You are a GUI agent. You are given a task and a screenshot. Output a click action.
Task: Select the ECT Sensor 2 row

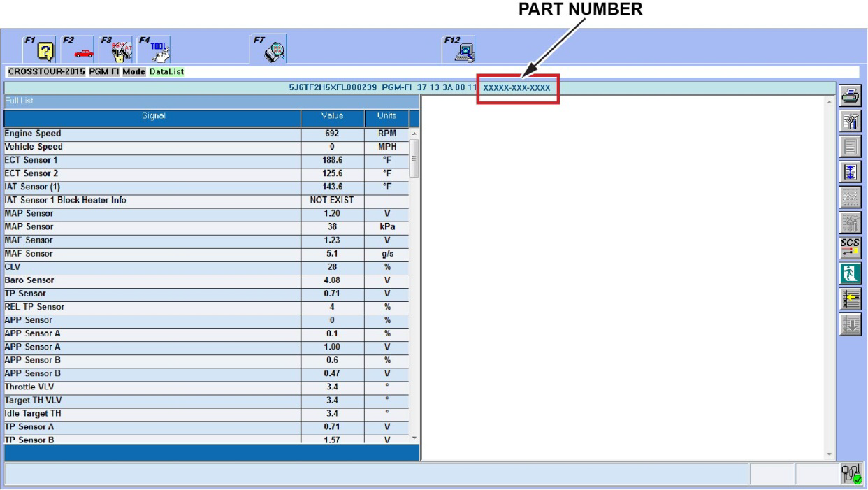(205, 173)
